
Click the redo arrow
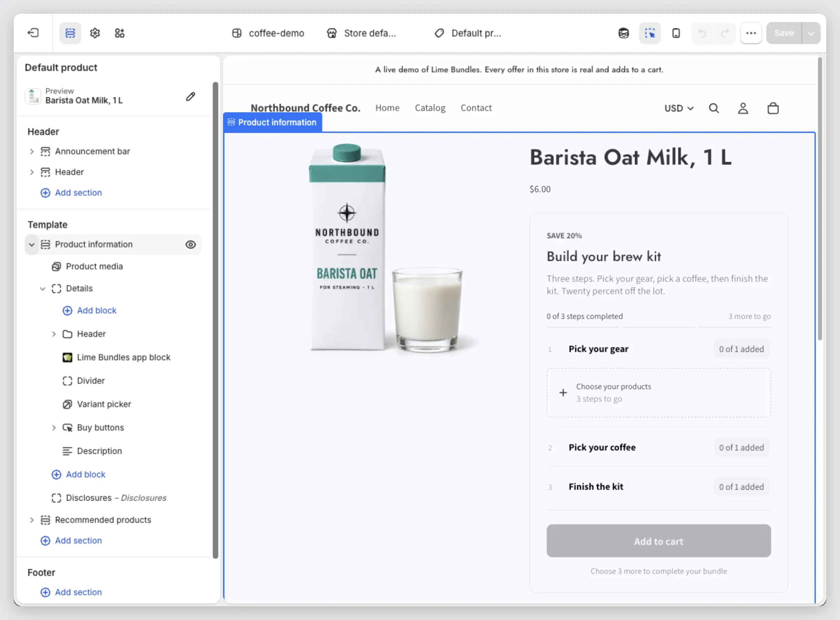[x=724, y=33]
